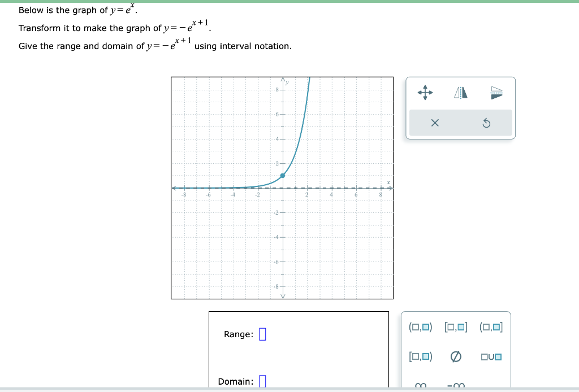Insert open interval (□,□) notation
The image size is (579, 392).
tap(420, 327)
